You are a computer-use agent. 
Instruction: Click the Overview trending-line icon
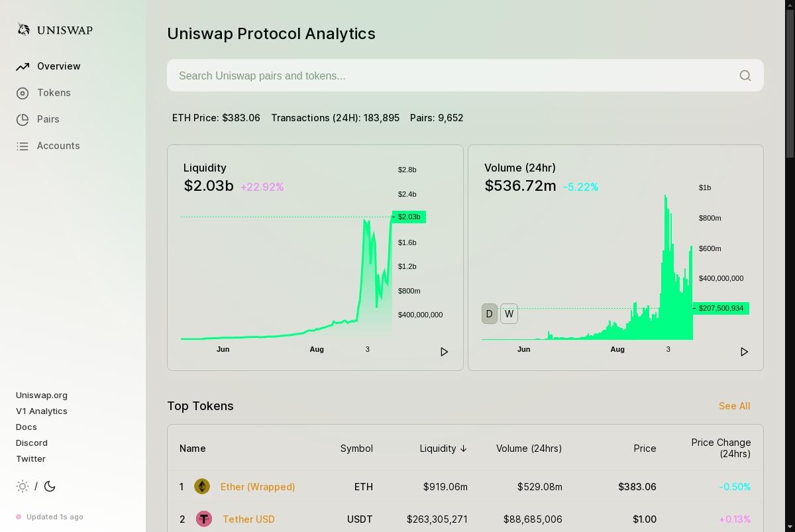point(23,66)
